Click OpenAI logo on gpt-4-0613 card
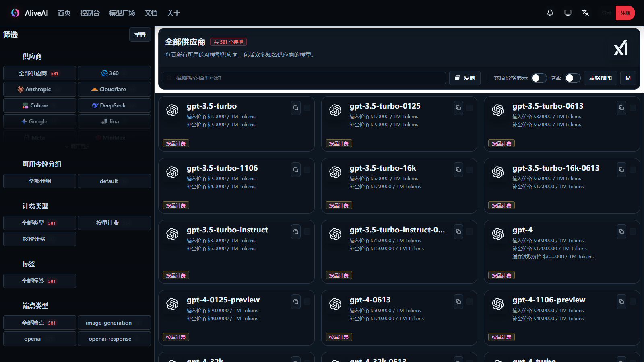The height and width of the screenshot is (362, 644). 335,304
